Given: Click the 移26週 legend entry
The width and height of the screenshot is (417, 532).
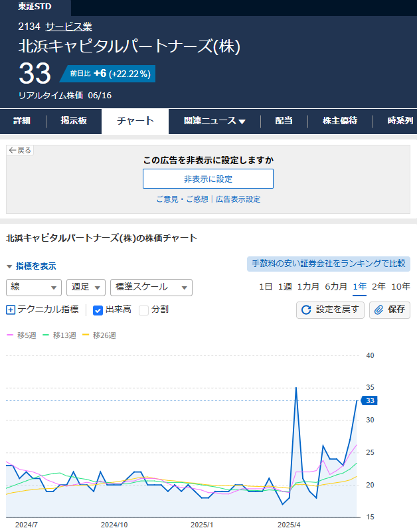Looking at the screenshot, I should click(99, 335).
